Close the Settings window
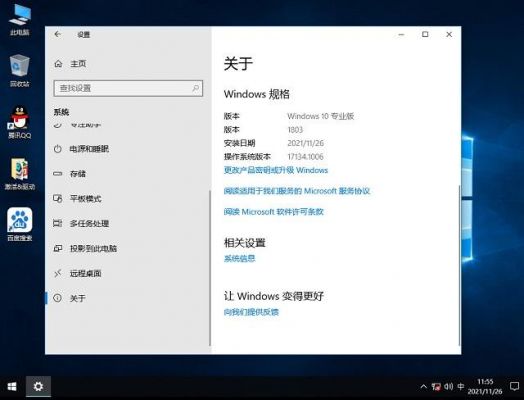Viewport: 524px width, 400px height. (x=449, y=34)
